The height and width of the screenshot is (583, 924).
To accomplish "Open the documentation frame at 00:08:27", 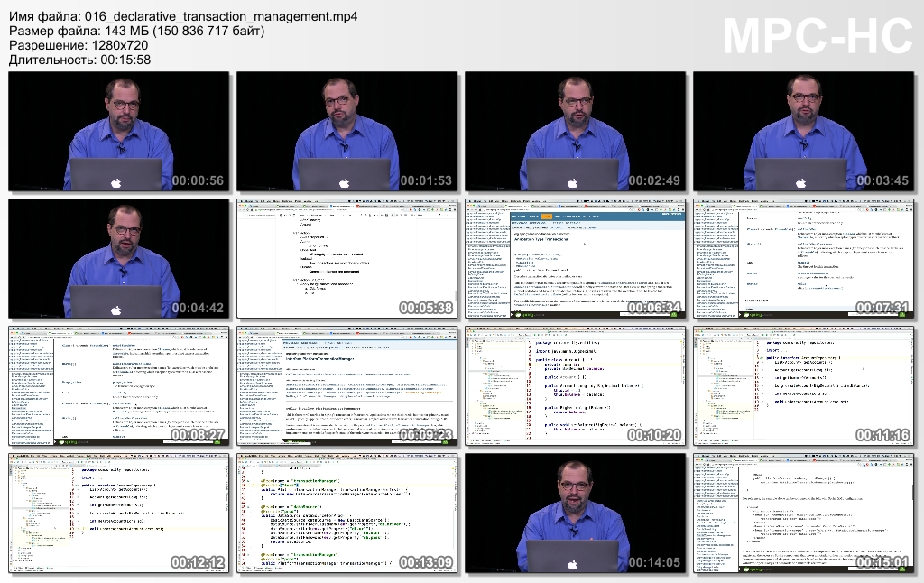I will (118, 386).
